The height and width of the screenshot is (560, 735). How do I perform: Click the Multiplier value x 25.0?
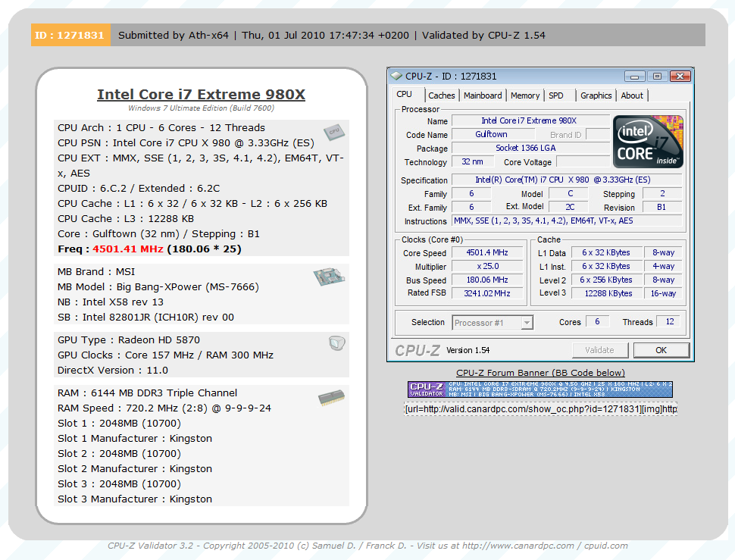487,266
